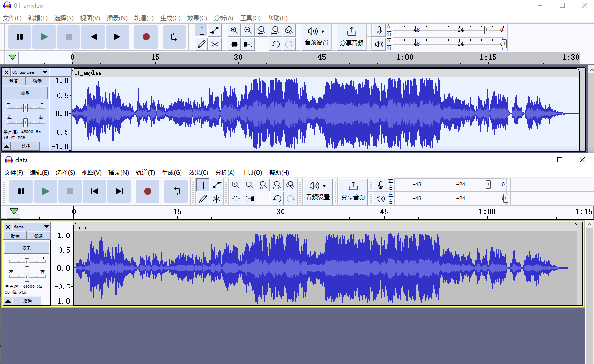The height and width of the screenshot is (364, 594).
Task: Open 效果 panel for data track
Action: (27, 247)
